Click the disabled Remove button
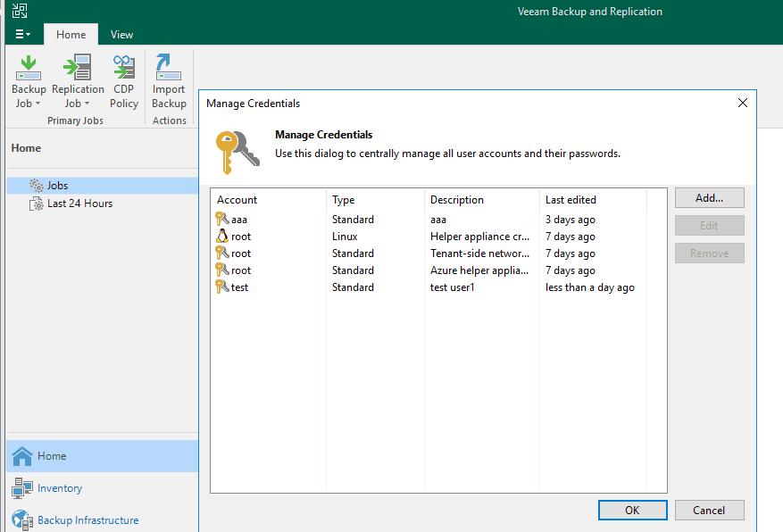 (710, 253)
